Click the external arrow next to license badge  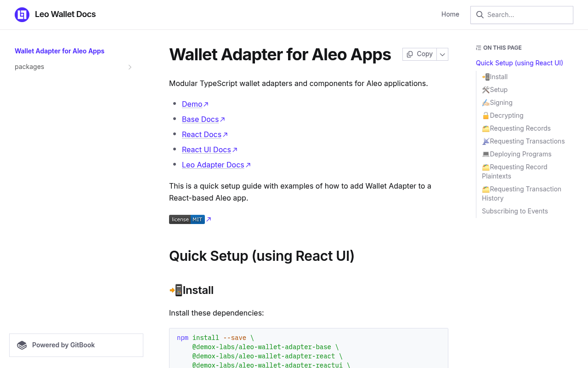click(209, 219)
